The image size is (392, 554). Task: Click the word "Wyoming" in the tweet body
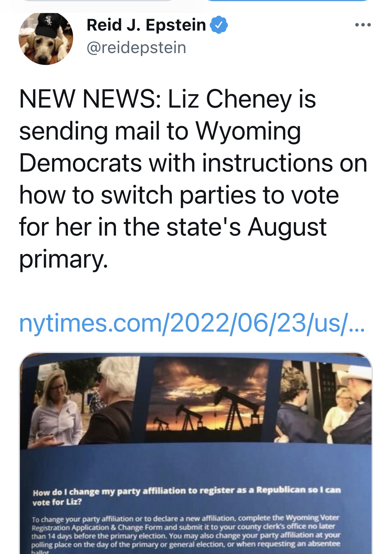tap(248, 131)
